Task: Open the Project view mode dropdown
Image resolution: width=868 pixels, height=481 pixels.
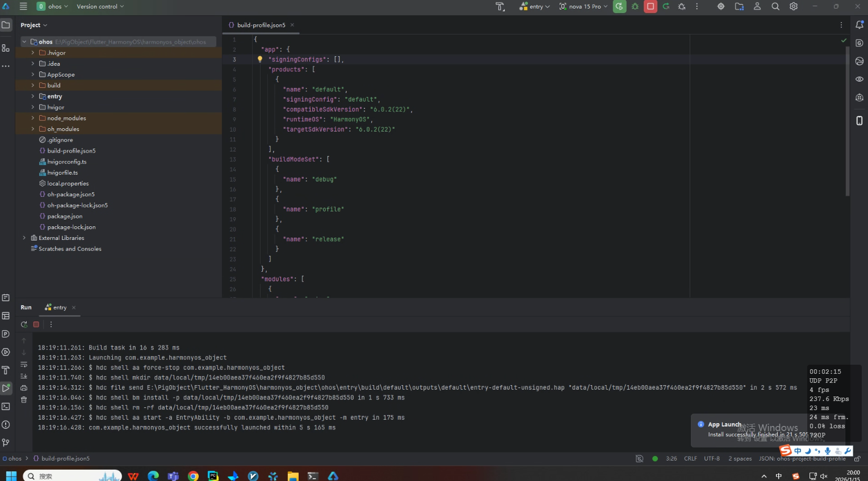Action: 34,25
